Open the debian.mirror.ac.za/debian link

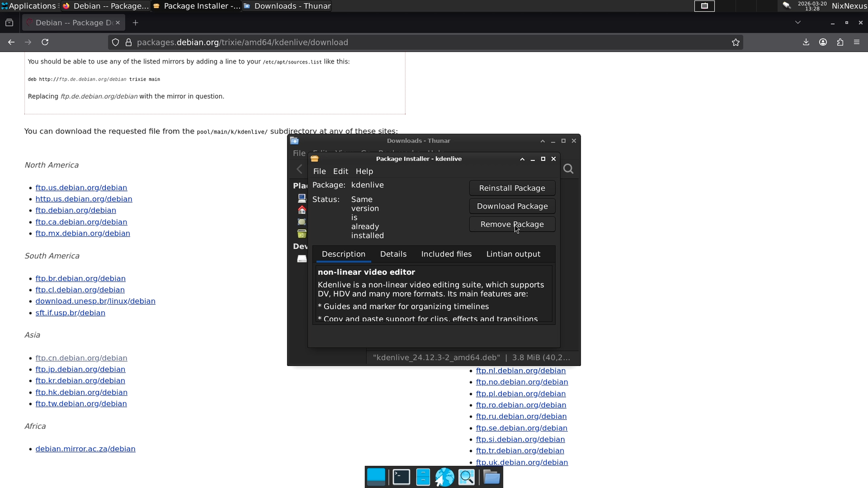click(86, 449)
